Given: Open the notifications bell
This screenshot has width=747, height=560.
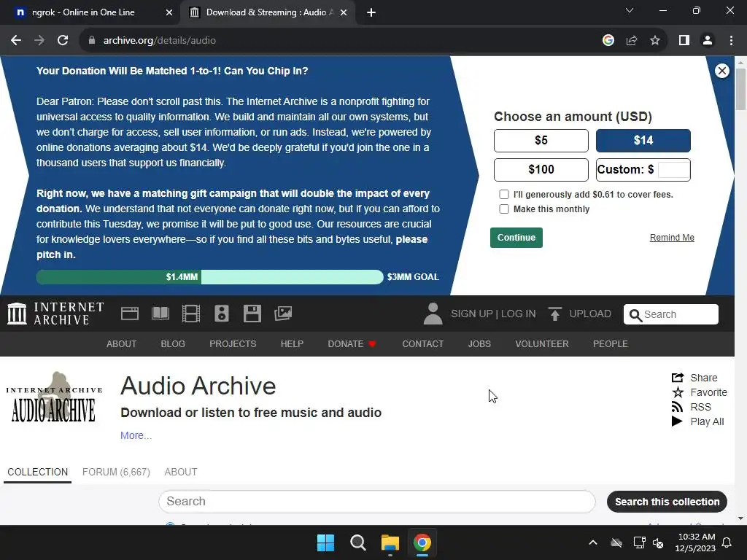Looking at the screenshot, I should click(727, 542).
